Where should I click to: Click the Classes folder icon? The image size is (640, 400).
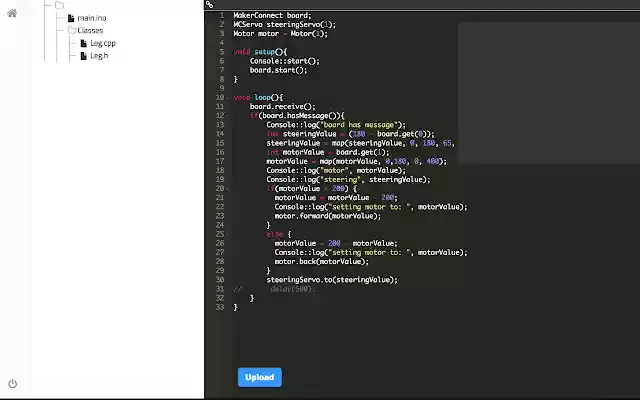click(72, 30)
